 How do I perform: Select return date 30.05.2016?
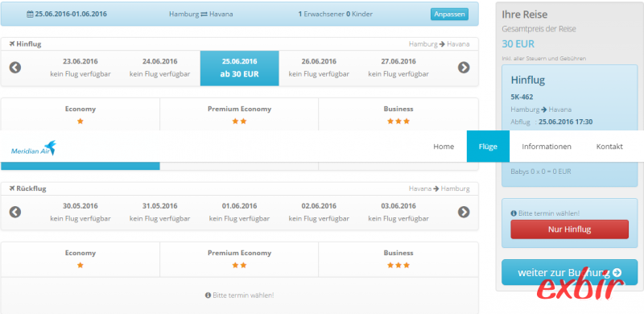(80, 212)
